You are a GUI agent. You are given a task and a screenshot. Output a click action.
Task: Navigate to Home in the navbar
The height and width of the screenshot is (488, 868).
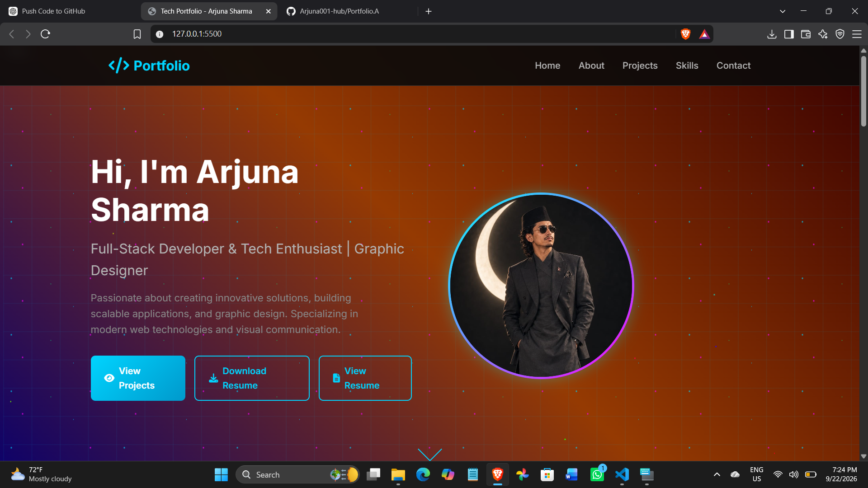click(547, 66)
